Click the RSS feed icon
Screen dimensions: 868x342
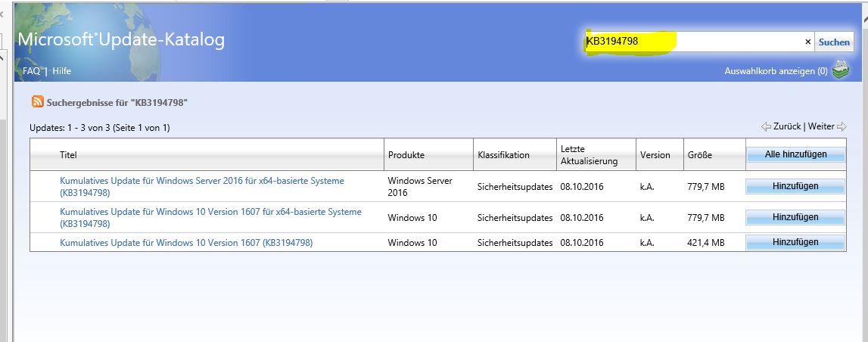(38, 102)
